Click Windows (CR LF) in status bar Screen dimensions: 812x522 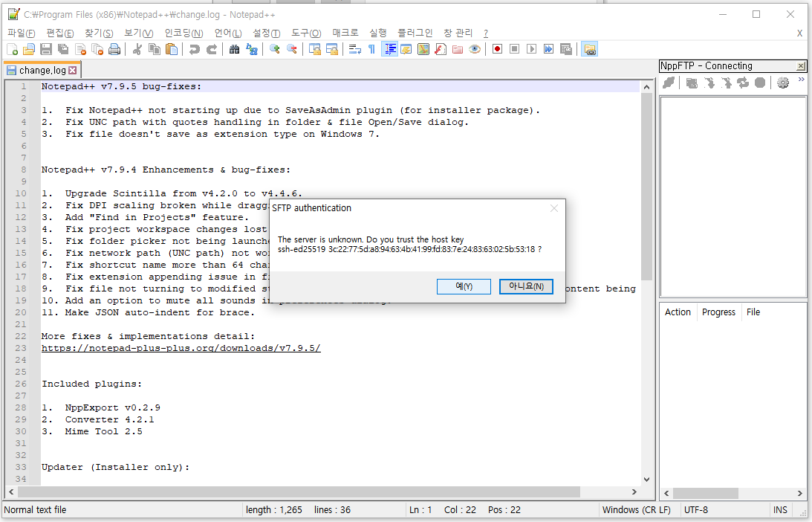click(637, 509)
